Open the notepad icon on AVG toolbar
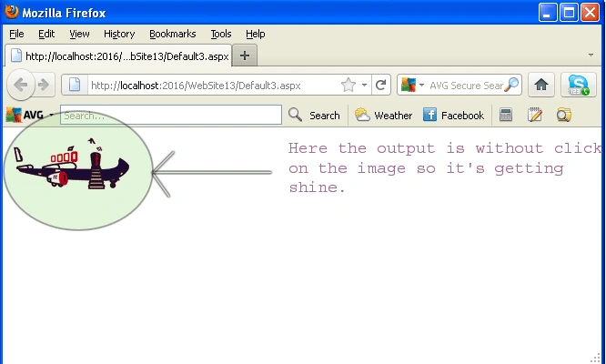Screen dimensions: 606x364 [x=535, y=116]
